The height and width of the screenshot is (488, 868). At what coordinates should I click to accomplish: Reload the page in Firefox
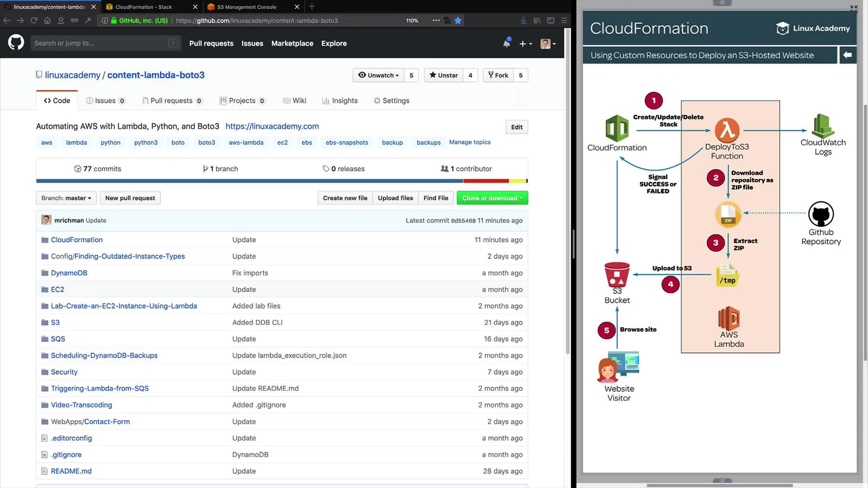(34, 20)
